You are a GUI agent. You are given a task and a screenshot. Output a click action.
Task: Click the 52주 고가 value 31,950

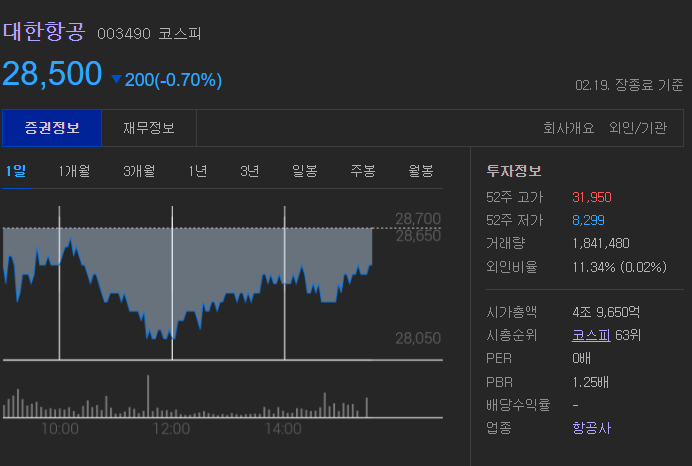(592, 197)
